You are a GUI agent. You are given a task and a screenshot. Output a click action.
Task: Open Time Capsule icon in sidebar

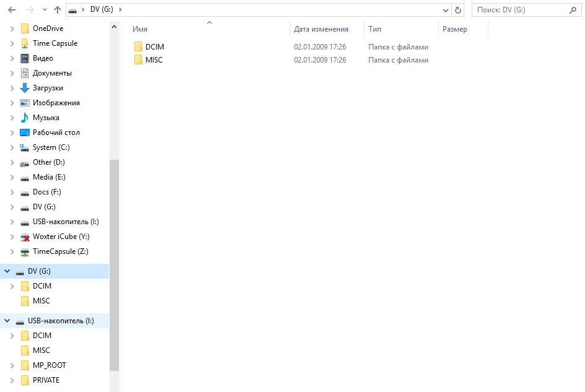pyautogui.click(x=25, y=43)
